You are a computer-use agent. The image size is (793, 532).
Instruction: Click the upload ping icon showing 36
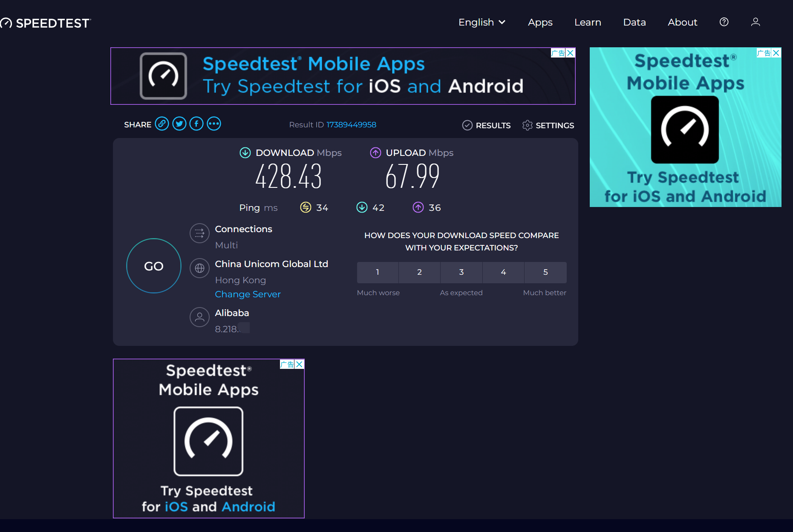point(418,207)
